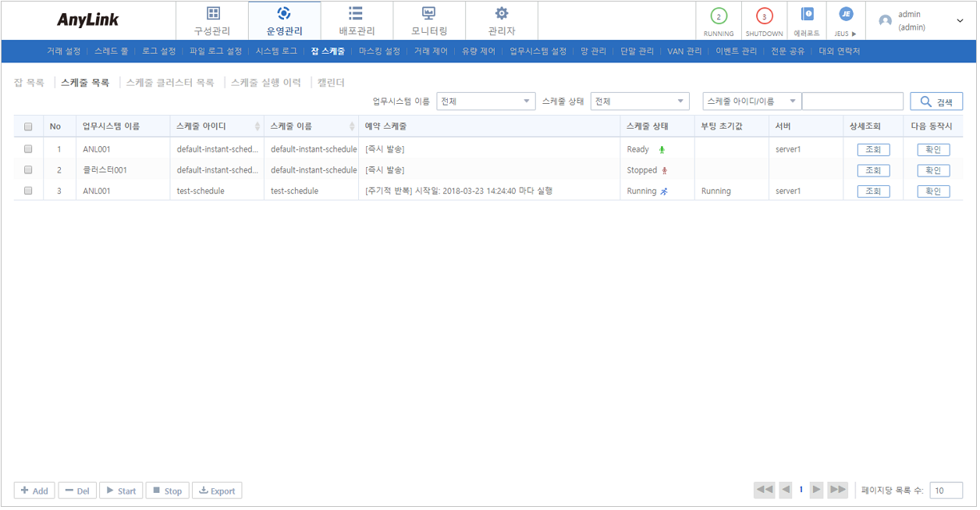Click the last-page double arrow control
Viewport: 980px width, 510px height.
838,490
